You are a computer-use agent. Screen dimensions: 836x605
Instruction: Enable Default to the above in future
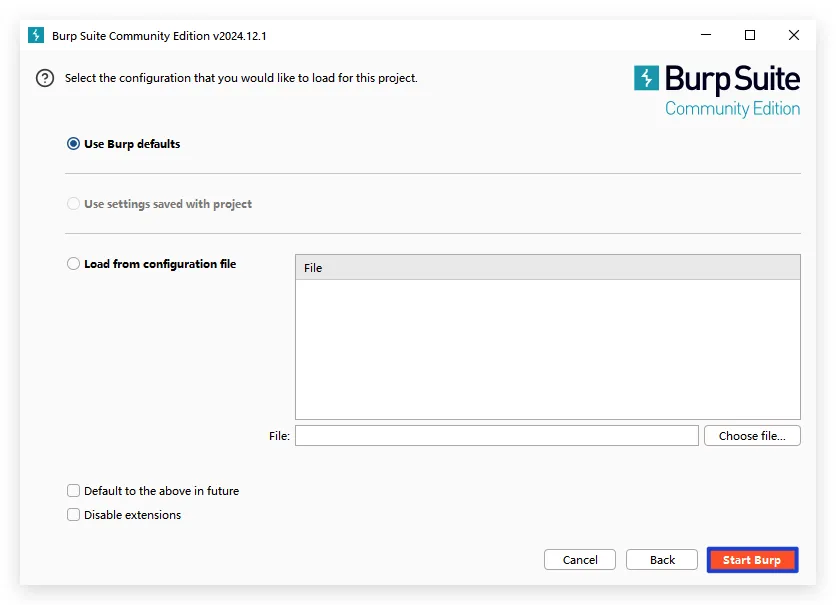(74, 491)
